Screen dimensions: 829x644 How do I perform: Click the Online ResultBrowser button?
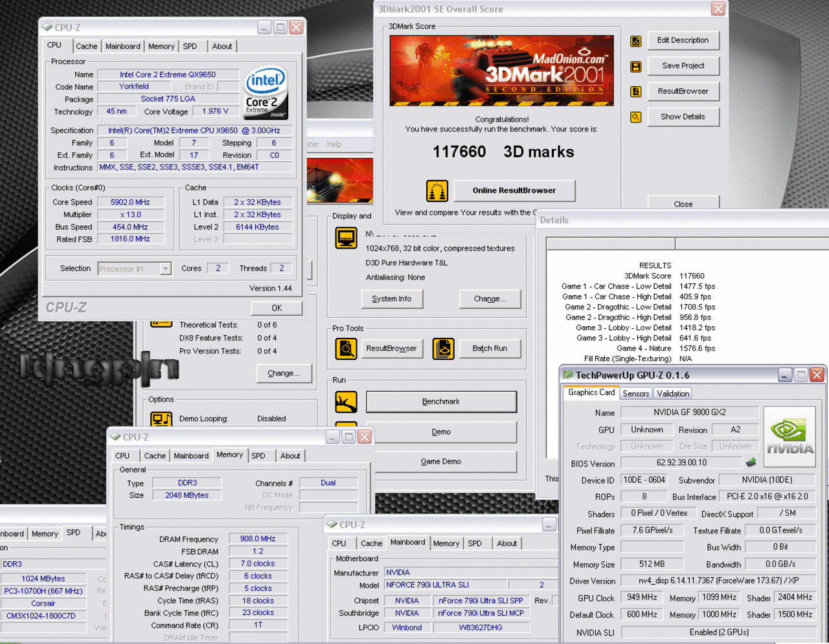514,191
